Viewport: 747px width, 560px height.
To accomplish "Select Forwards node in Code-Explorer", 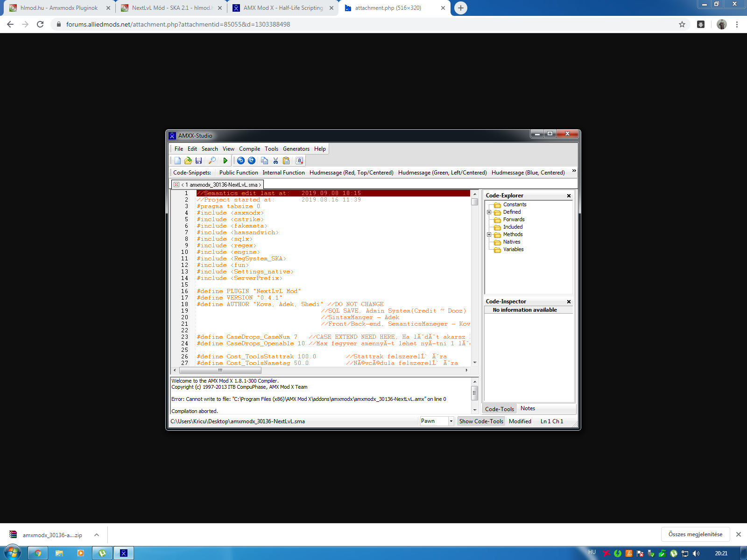I will point(514,219).
